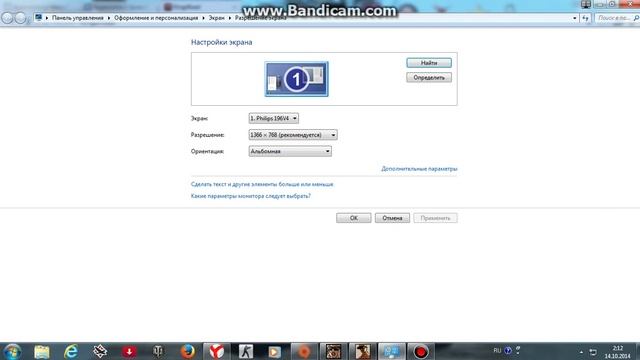
Task: Refresh the address bar location
Action: (x=586, y=18)
